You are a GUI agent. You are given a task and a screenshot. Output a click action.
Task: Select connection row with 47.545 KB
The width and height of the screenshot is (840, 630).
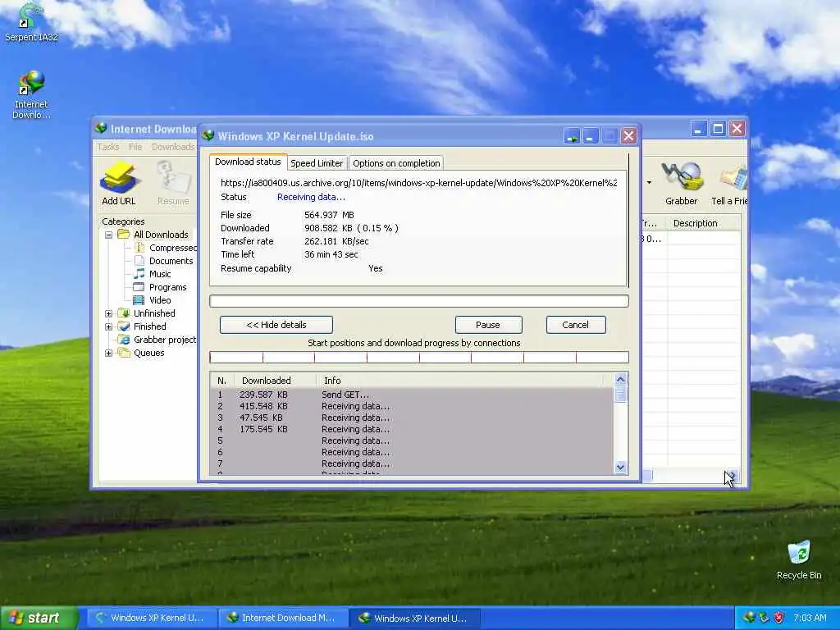(412, 418)
